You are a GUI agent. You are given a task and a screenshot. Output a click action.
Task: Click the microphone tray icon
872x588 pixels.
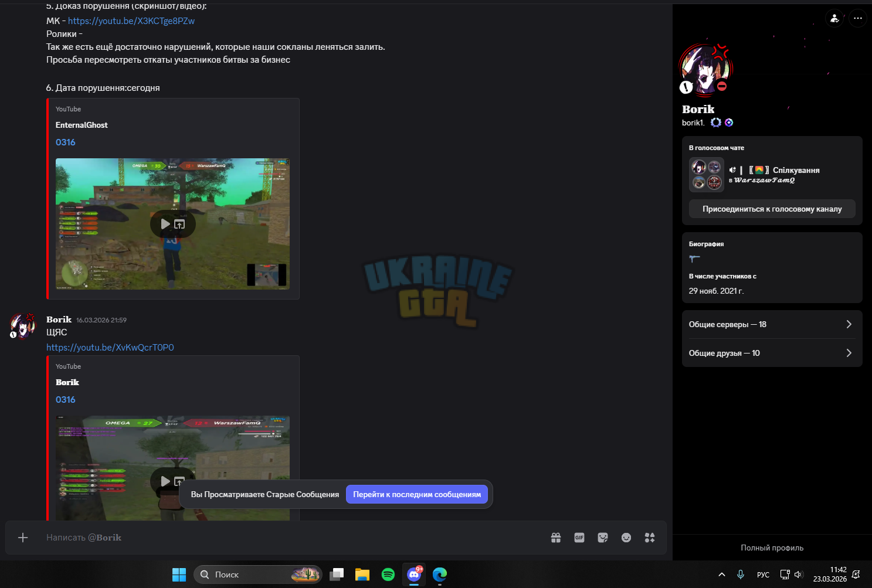[x=741, y=575]
